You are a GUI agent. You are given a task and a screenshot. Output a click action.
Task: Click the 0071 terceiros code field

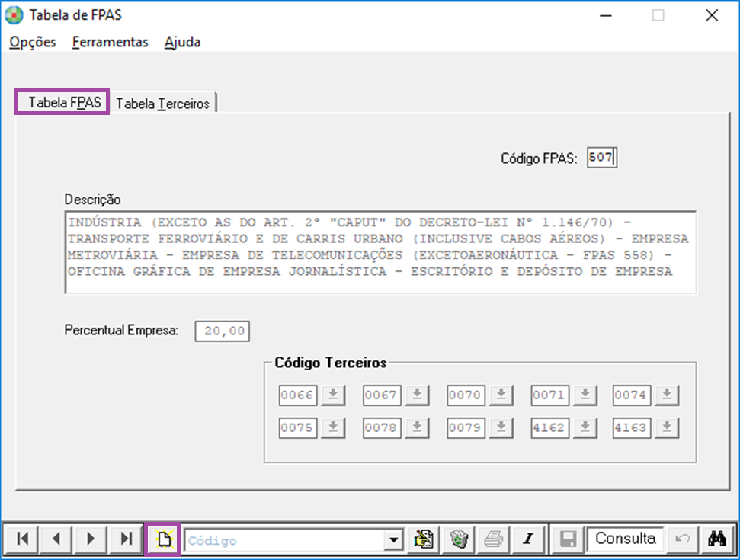click(x=549, y=395)
